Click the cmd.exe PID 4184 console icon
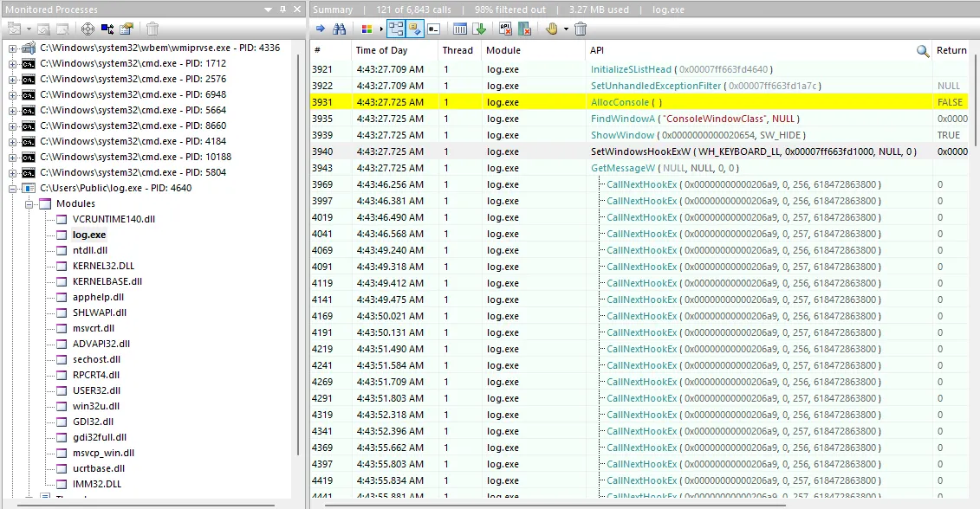980x509 pixels. (x=29, y=142)
